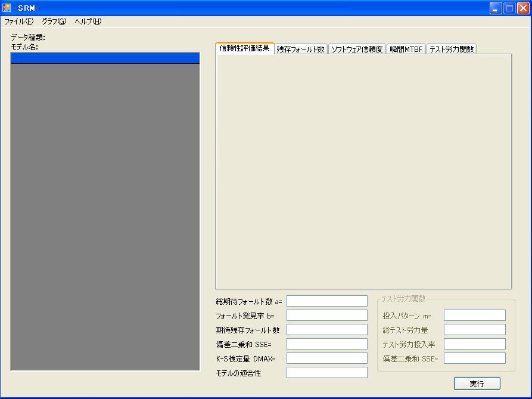Switch to the 瞬間MTBF tab
The image size is (532, 399).
406,50
